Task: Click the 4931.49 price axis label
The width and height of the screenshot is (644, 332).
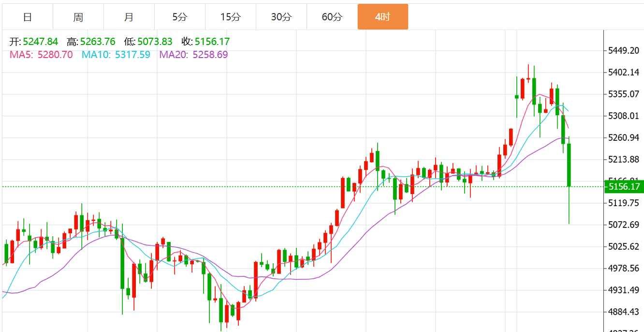Action: 624,290
